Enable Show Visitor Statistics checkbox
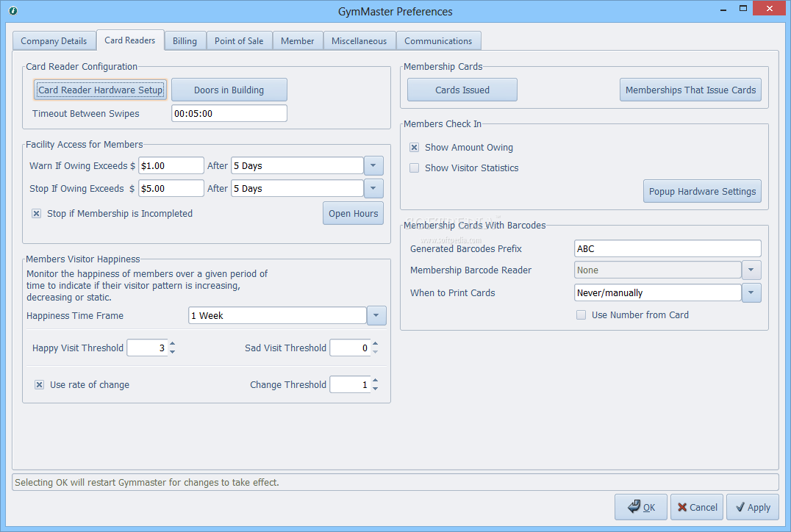Screen dimensions: 791x532 (414, 168)
